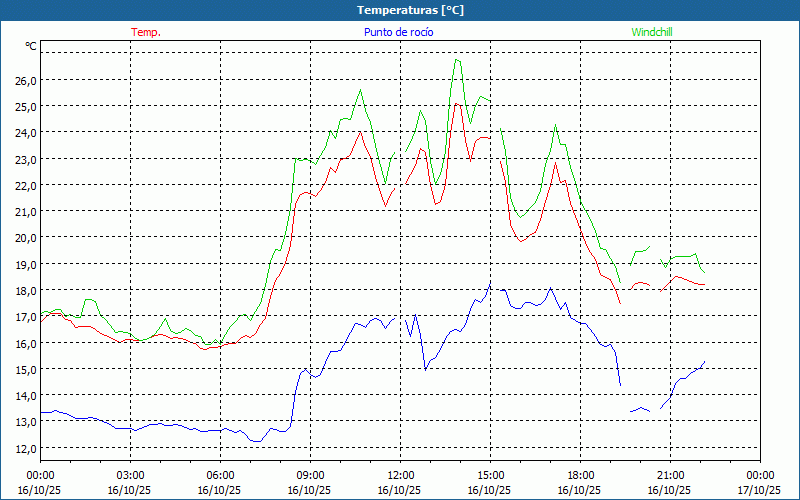Click the 26,0 y-axis value
The width and height of the screenshot is (800, 500).
[24, 80]
